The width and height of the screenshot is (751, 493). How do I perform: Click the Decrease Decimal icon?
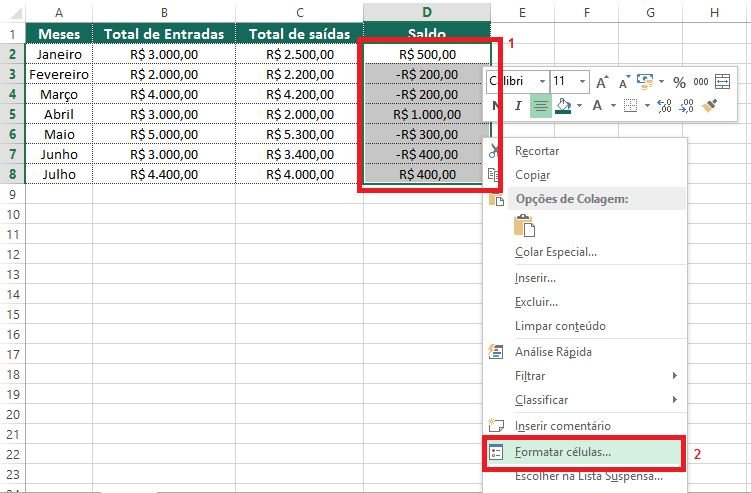tap(686, 106)
